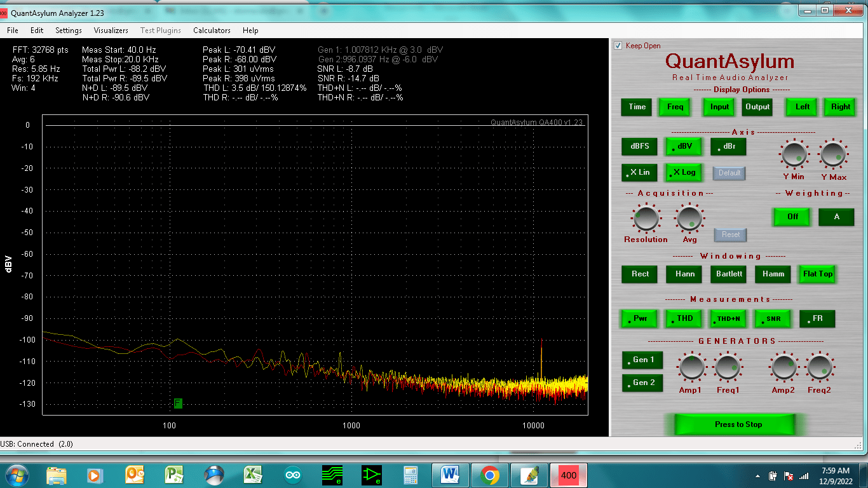The width and height of the screenshot is (868, 488).
Task: Click the Amp1 knob
Action: pyautogui.click(x=691, y=367)
